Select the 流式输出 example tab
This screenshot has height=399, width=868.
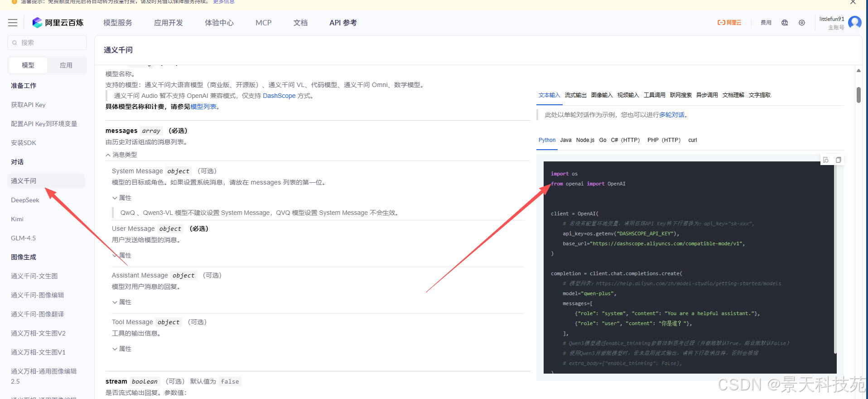click(576, 95)
